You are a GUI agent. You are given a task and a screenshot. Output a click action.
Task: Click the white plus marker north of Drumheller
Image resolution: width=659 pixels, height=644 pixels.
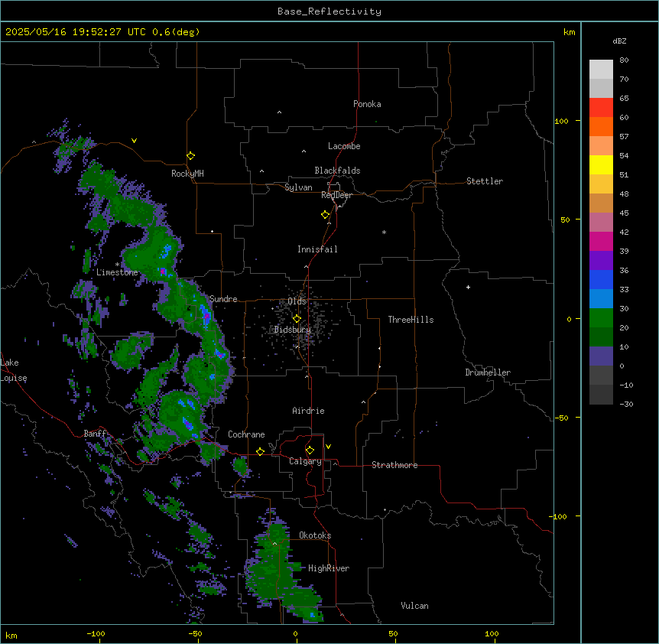(x=468, y=287)
